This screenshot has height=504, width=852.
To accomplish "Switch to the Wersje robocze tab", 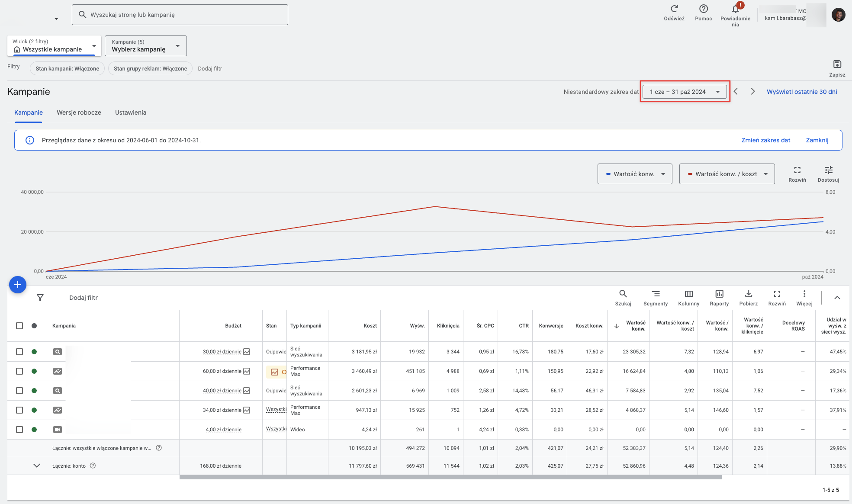I will click(x=79, y=112).
